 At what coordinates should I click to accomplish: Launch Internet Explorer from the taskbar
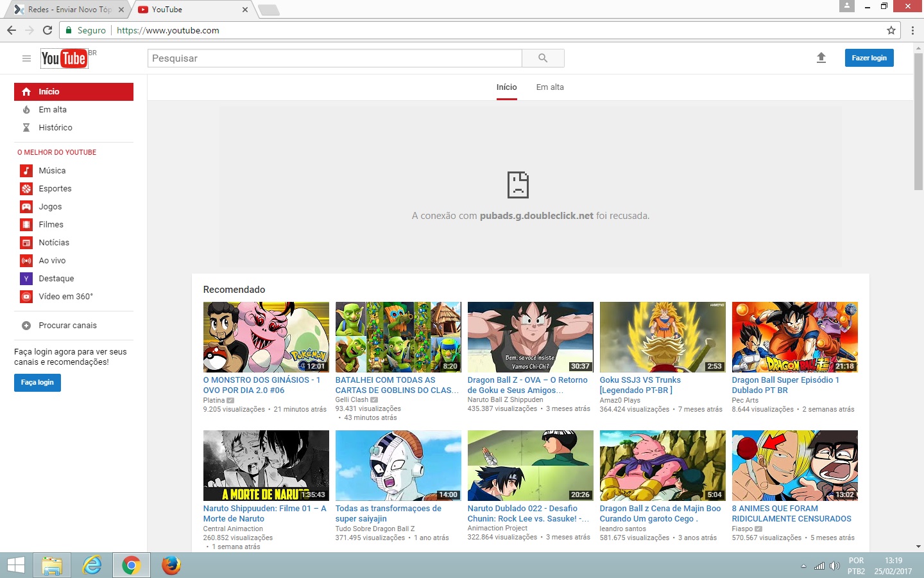[x=92, y=565]
